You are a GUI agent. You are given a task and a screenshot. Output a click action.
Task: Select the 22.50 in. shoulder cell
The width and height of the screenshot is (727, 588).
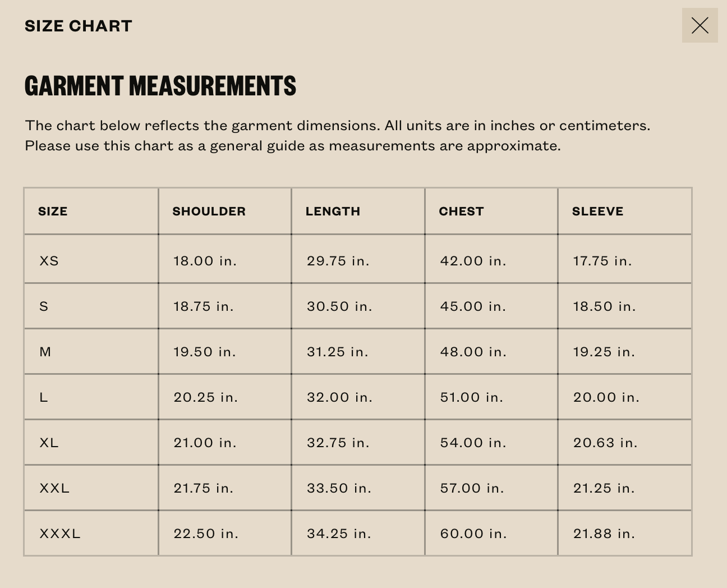206,534
